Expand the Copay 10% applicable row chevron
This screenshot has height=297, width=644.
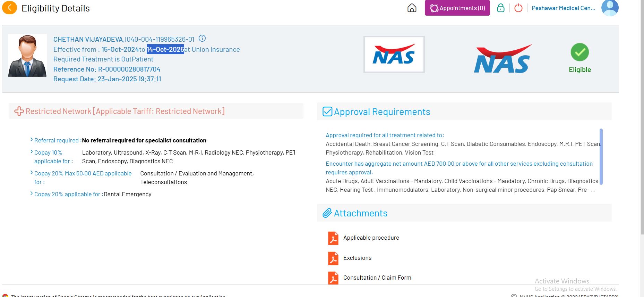pos(32,152)
